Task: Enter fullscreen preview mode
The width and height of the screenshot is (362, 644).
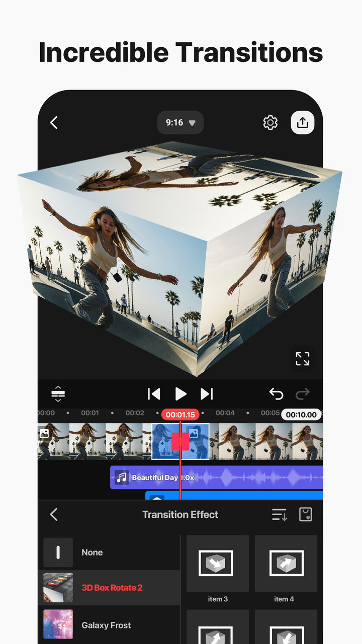Action: (x=302, y=359)
